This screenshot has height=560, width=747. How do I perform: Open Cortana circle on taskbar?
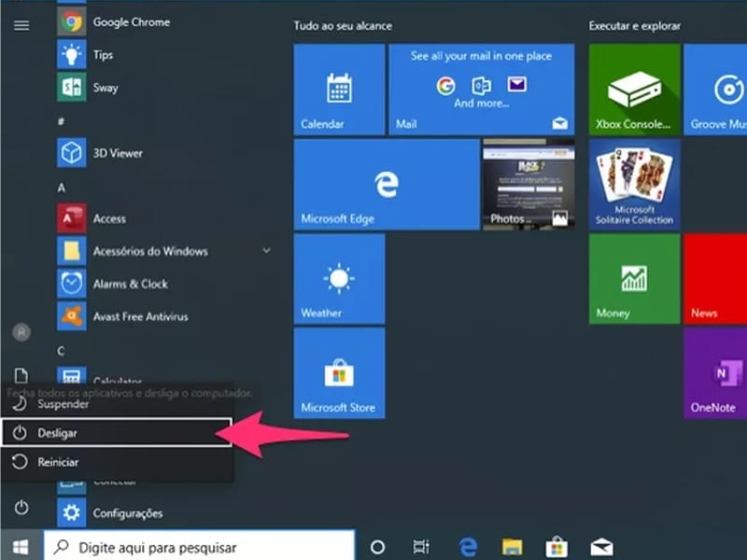click(377, 547)
